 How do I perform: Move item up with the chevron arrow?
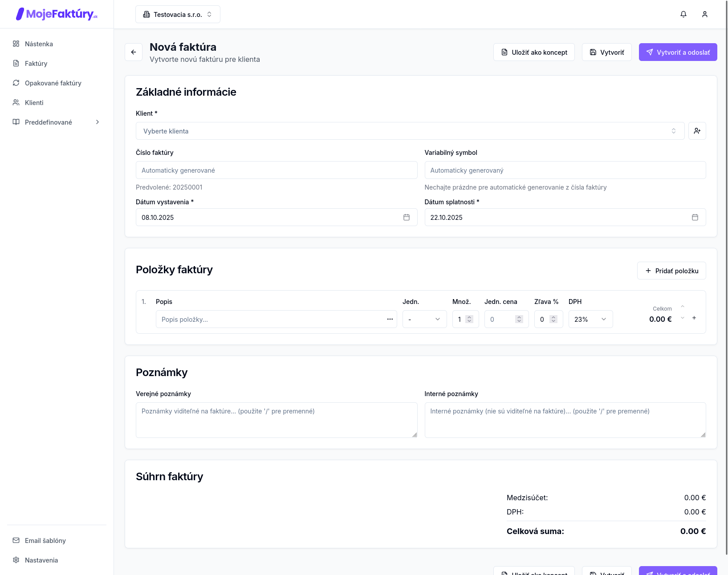click(682, 307)
